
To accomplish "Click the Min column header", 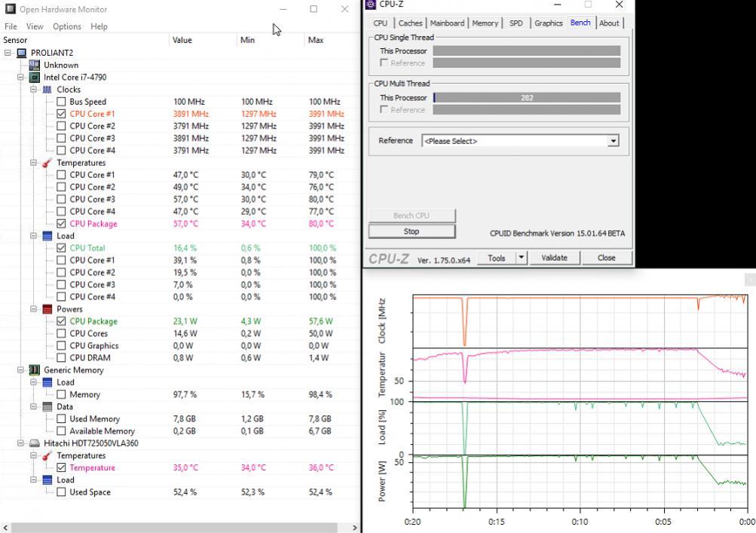I will tap(271, 40).
